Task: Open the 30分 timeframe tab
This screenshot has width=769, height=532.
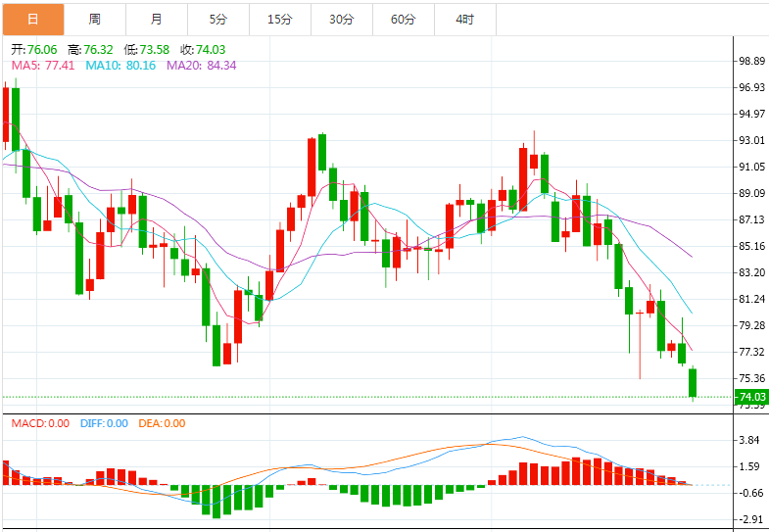Action: point(342,20)
